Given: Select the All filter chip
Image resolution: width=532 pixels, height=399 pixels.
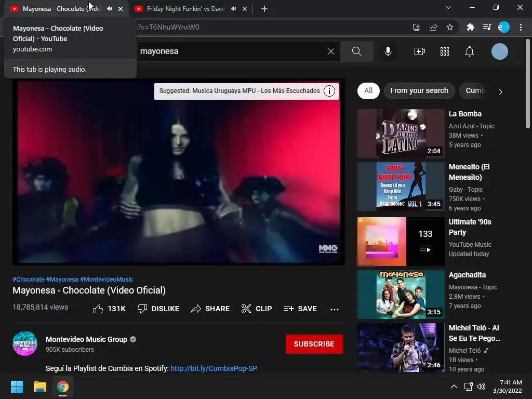Looking at the screenshot, I should coord(368,90).
